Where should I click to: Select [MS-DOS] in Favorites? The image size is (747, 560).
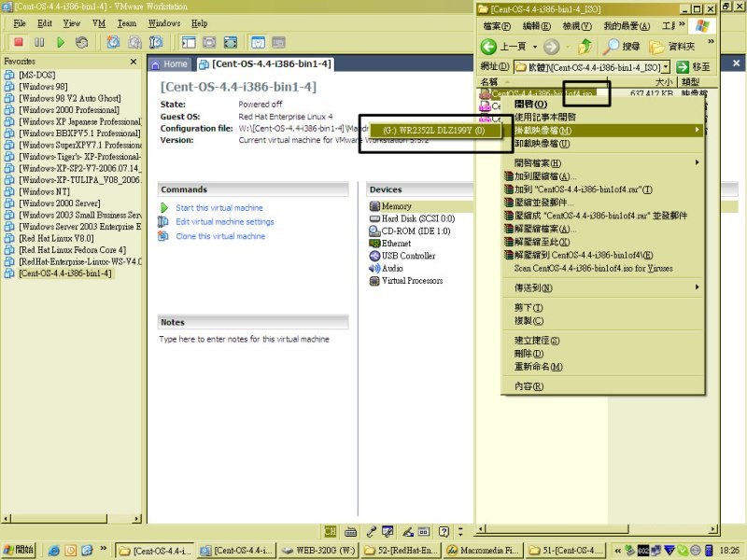[x=36, y=75]
